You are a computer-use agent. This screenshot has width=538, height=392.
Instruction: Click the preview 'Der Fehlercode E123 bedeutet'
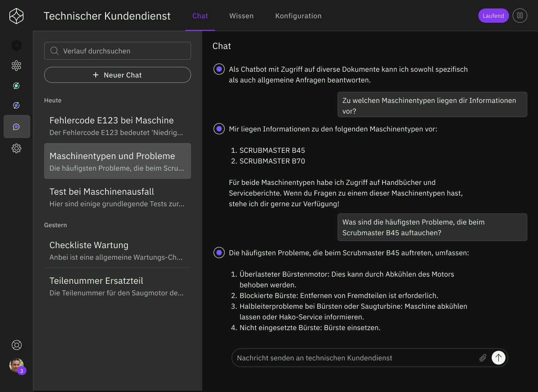pos(116,132)
